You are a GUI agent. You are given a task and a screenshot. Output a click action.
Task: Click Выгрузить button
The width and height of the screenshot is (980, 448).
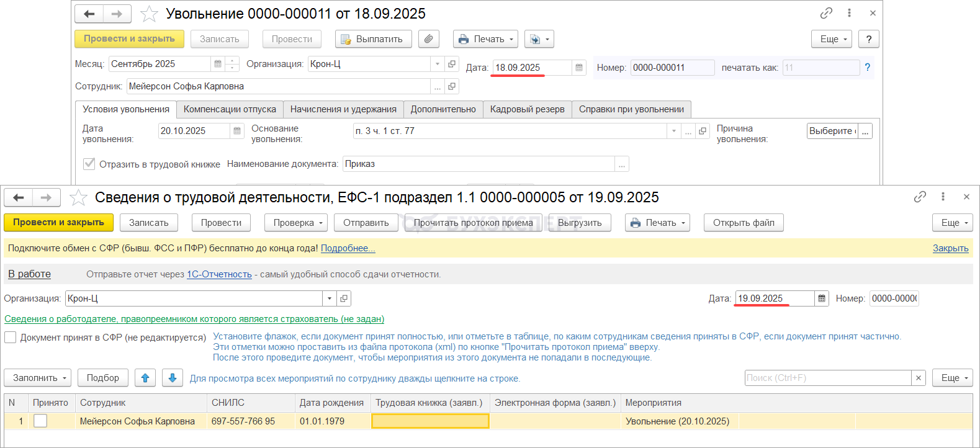(x=580, y=223)
